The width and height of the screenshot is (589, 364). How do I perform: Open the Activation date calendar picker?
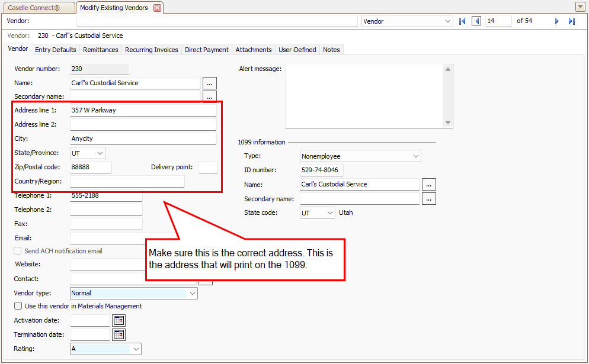coord(118,320)
